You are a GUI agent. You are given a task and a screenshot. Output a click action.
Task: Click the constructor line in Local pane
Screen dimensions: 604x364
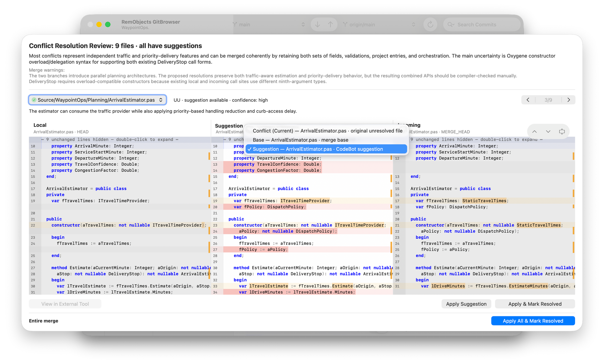coord(129,225)
